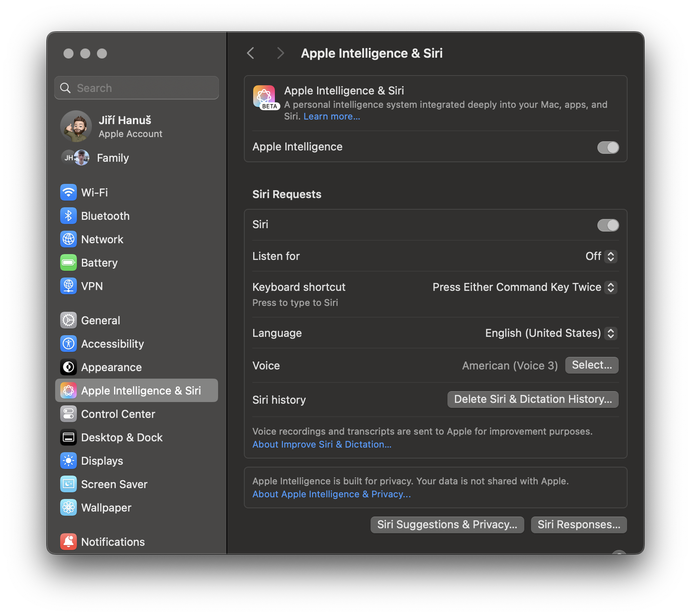
Task: Open Desktop & Dock settings
Action: click(x=137, y=437)
